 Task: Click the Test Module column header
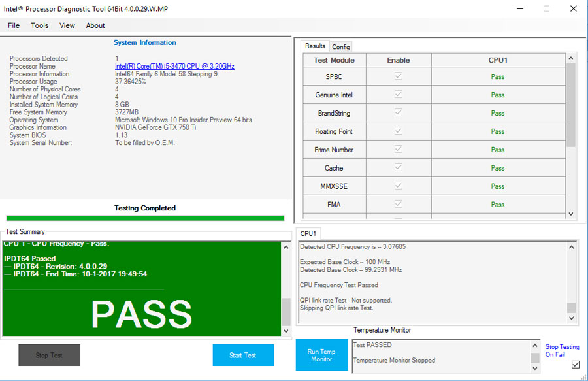pos(334,60)
